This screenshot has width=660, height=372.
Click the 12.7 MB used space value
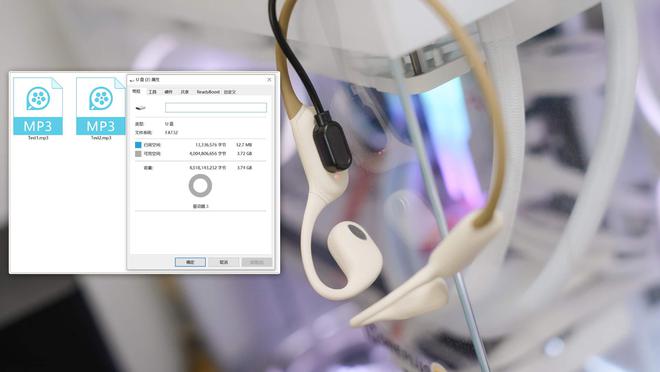(244, 145)
